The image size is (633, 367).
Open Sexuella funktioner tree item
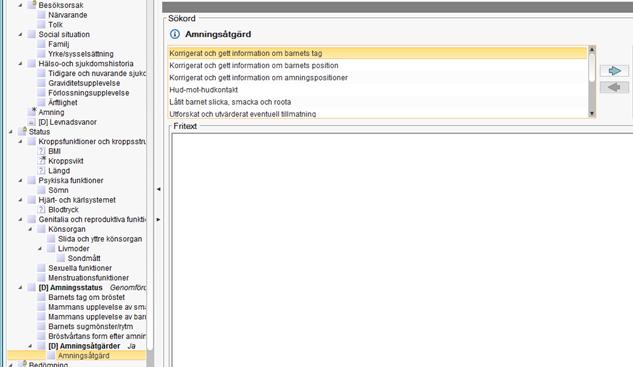point(80,268)
